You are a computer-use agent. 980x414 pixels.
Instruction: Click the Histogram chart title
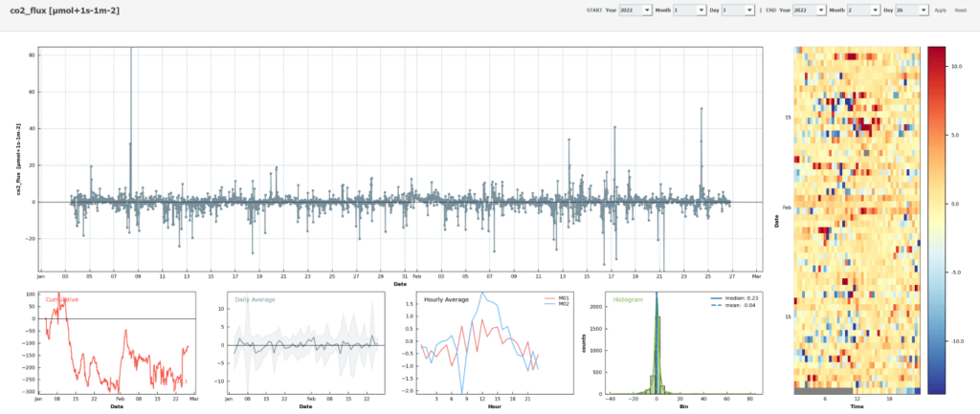(x=627, y=299)
